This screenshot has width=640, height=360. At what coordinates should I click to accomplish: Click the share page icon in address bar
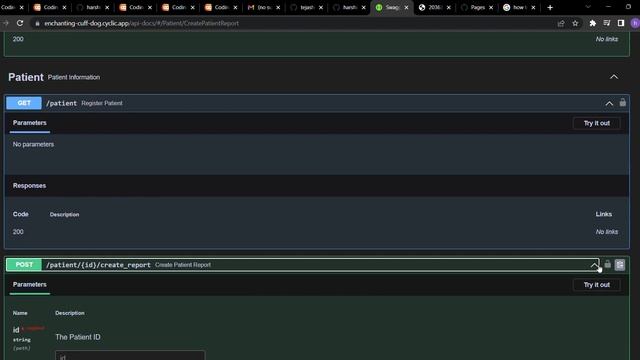coord(561,24)
